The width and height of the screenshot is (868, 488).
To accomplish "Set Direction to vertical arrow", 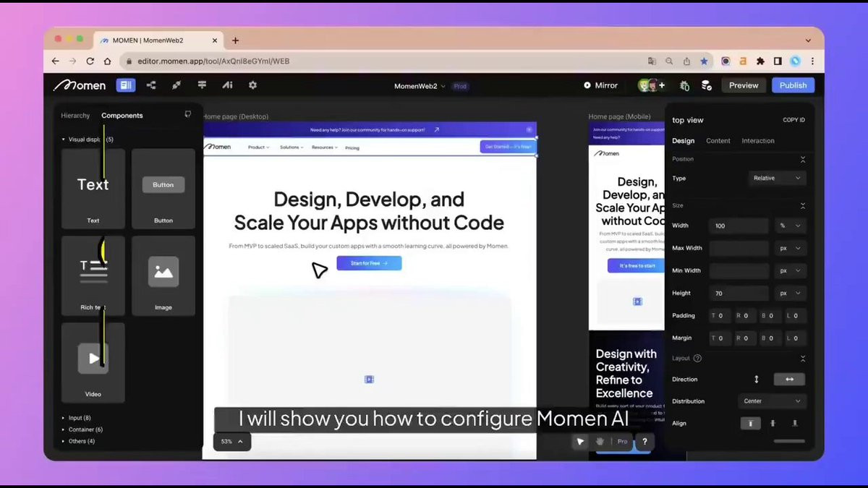I will [757, 379].
